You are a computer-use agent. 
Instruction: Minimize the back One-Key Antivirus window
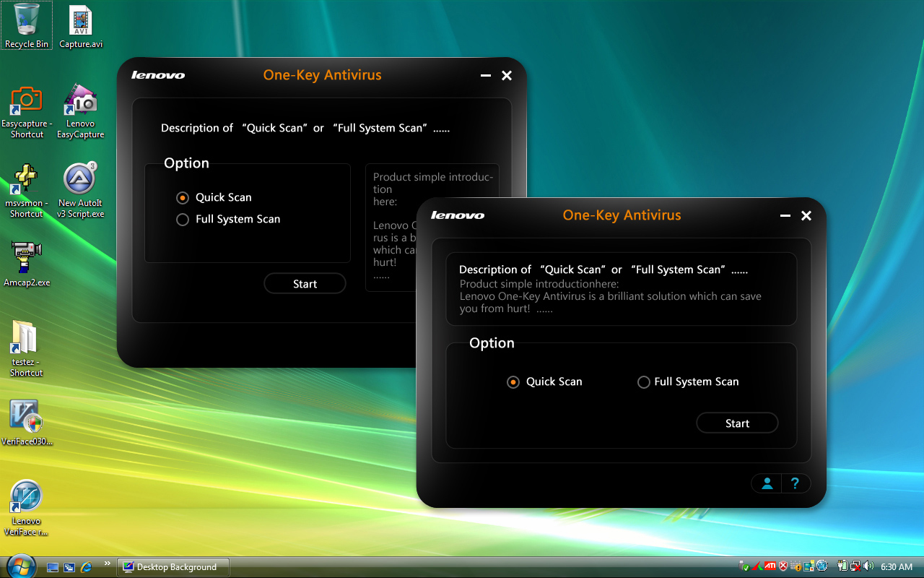[486, 75]
